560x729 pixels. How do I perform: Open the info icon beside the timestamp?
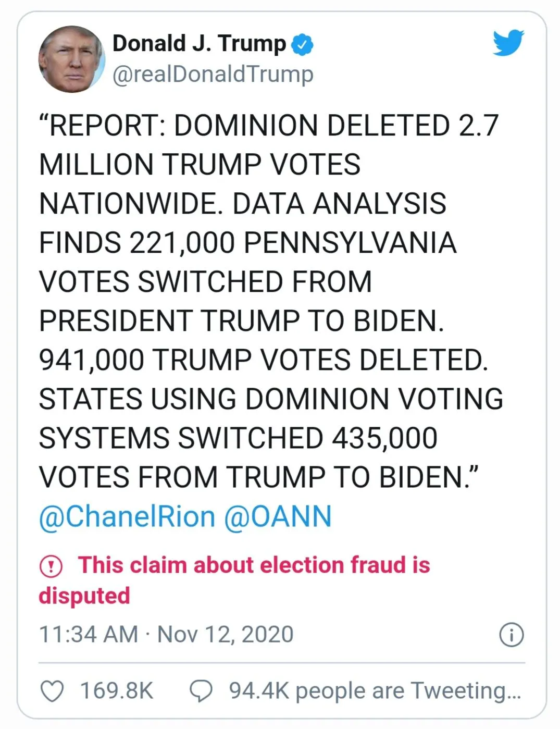[x=512, y=635]
